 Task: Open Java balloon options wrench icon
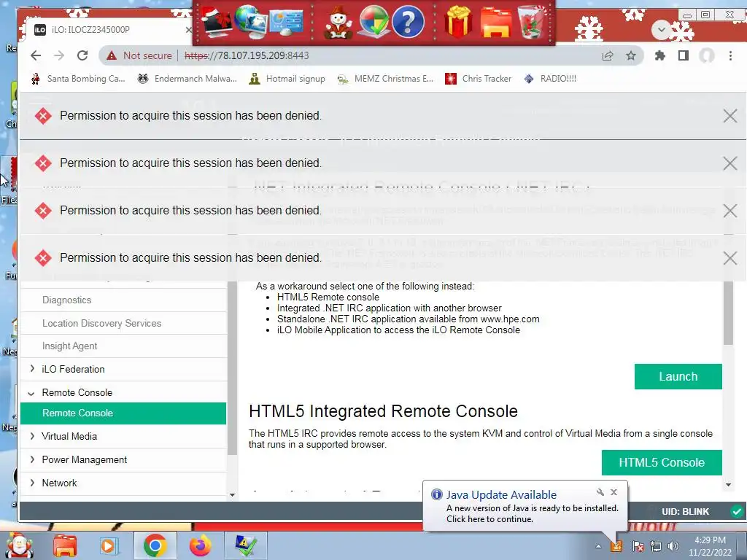[x=600, y=492]
